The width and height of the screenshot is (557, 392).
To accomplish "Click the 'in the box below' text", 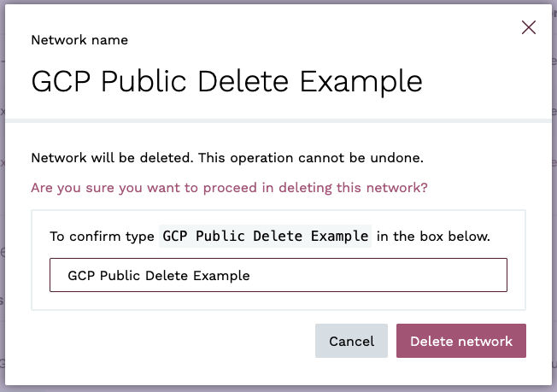I will pyautogui.click(x=433, y=237).
